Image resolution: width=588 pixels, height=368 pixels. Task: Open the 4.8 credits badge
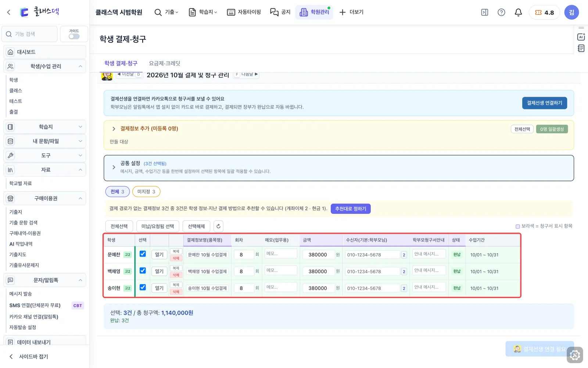point(544,12)
